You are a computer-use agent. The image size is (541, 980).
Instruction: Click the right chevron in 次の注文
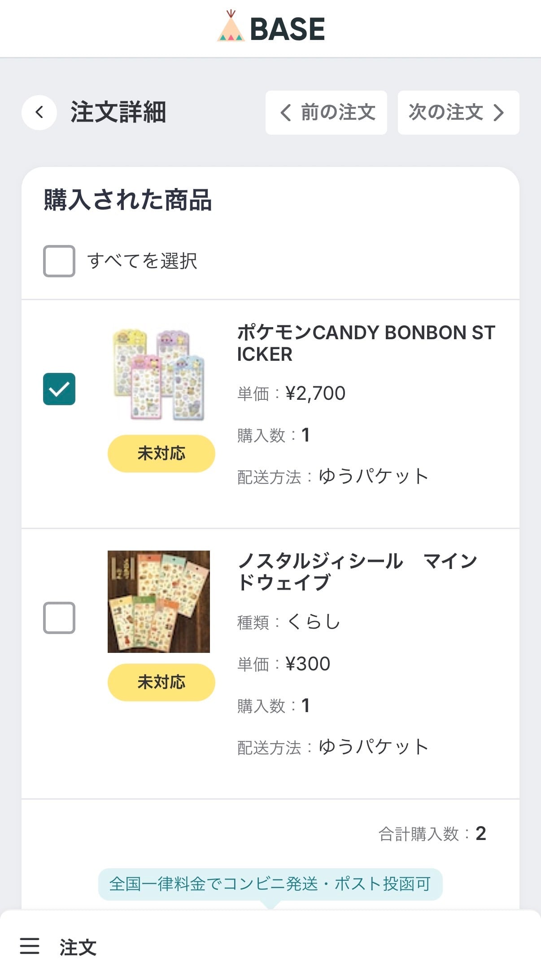pyautogui.click(x=498, y=112)
